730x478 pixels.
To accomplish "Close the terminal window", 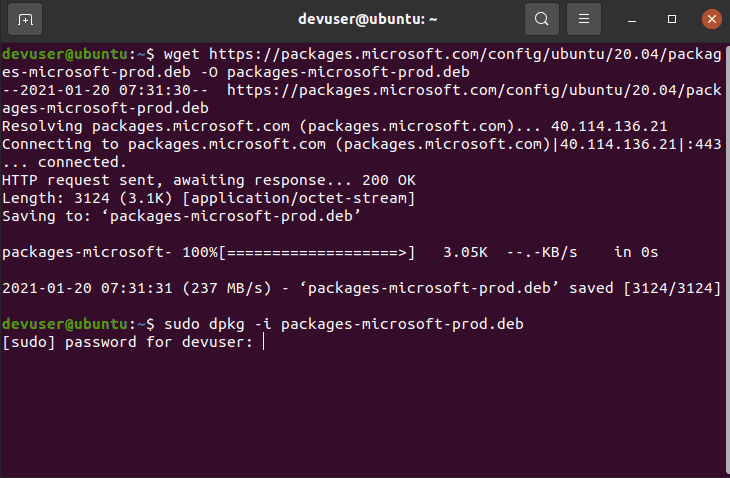I will point(712,19).
